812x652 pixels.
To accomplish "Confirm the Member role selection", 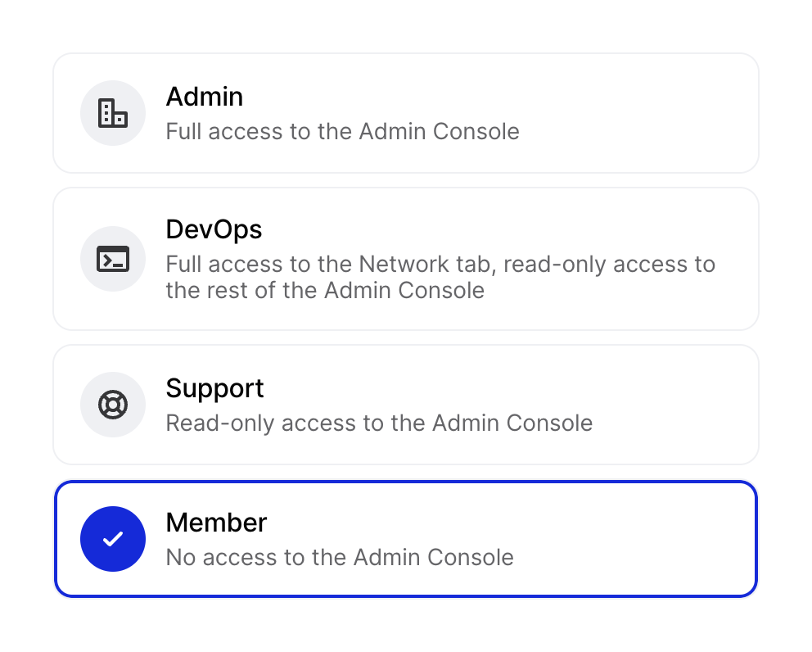I will point(406,539).
